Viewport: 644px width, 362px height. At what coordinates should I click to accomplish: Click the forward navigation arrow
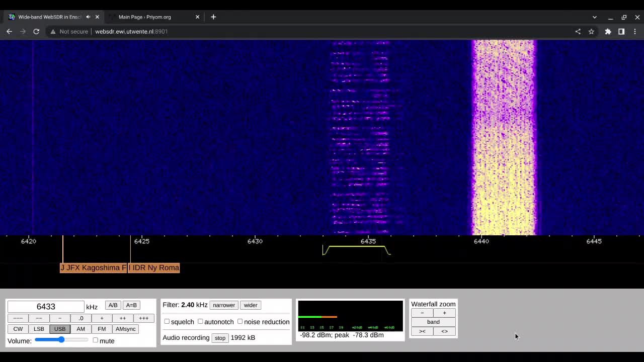coord(23,31)
